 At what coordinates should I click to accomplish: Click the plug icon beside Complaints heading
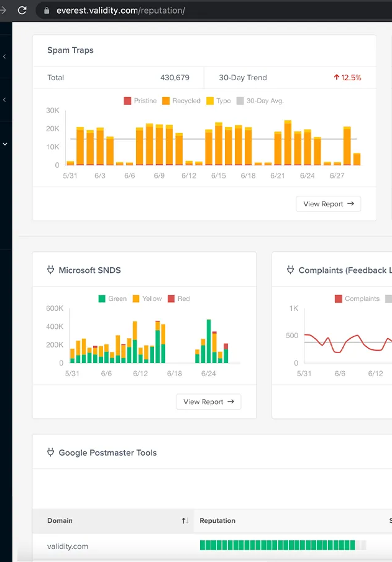(290, 270)
